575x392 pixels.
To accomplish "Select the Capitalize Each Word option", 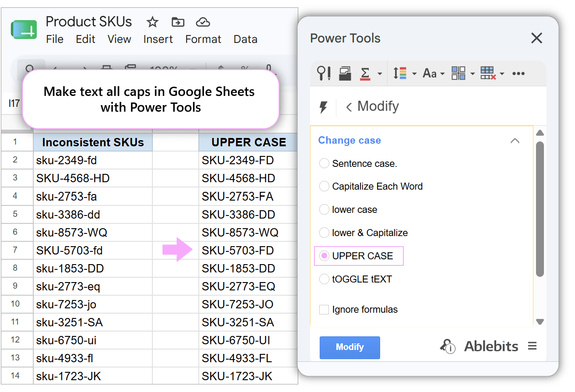I will click(324, 186).
